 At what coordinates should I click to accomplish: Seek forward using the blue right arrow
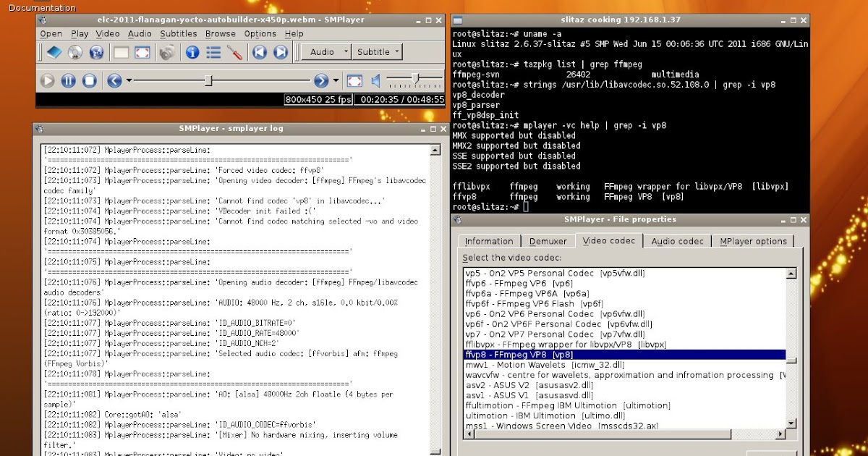321,80
